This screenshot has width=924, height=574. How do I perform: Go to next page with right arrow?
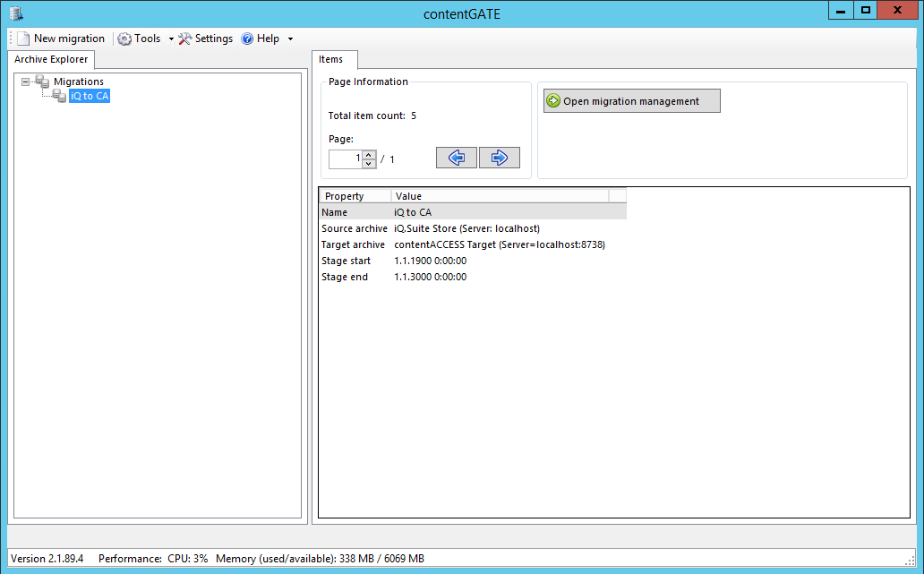pyautogui.click(x=500, y=158)
